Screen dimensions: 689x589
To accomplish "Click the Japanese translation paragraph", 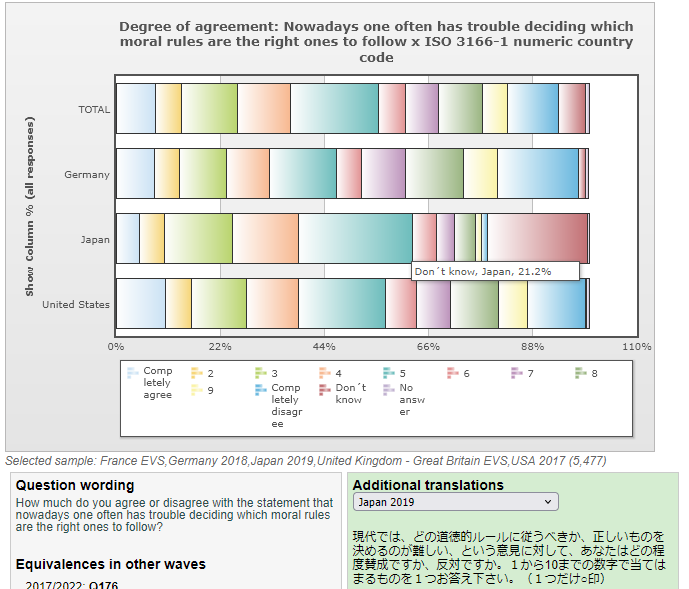I will pos(509,557).
